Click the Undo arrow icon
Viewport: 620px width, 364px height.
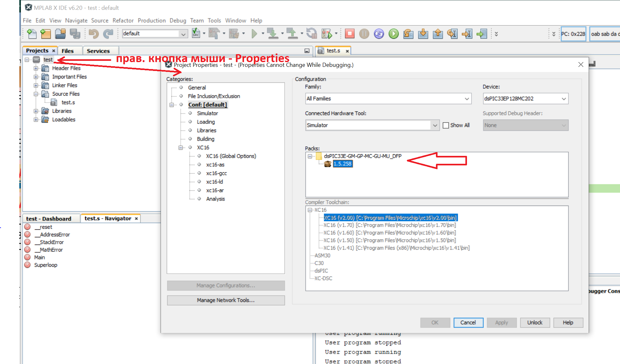[x=93, y=34]
